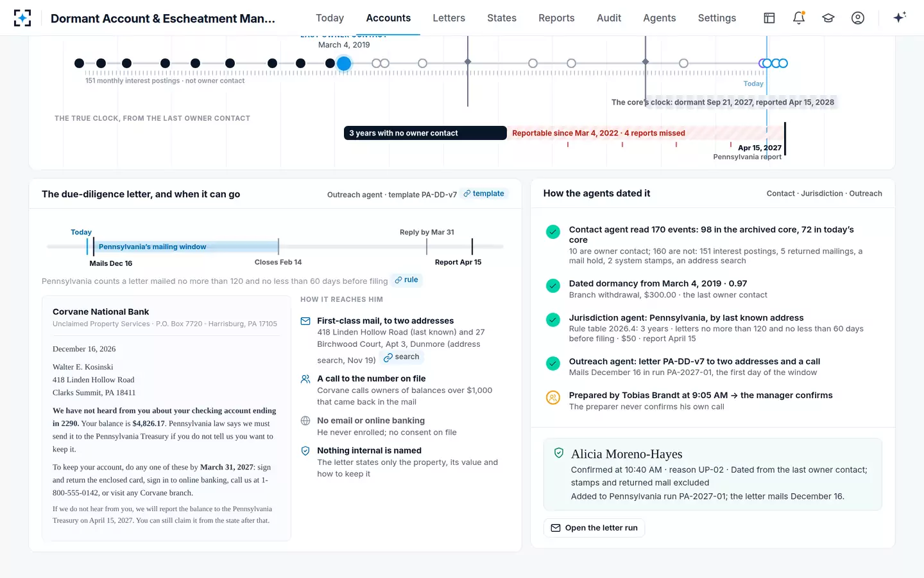Image resolution: width=924 pixels, height=578 pixels.
Task: Click the Corvane National Bank letterhead
Action: [101, 311]
